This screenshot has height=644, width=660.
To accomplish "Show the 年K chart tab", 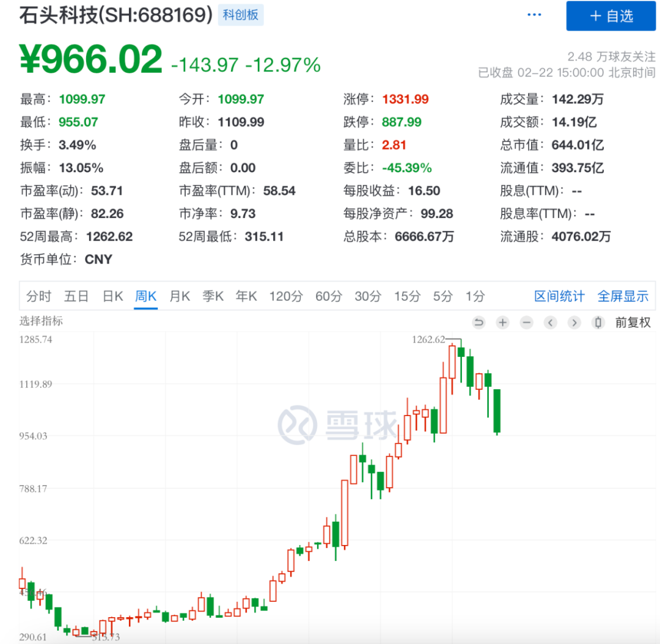I will tap(246, 296).
